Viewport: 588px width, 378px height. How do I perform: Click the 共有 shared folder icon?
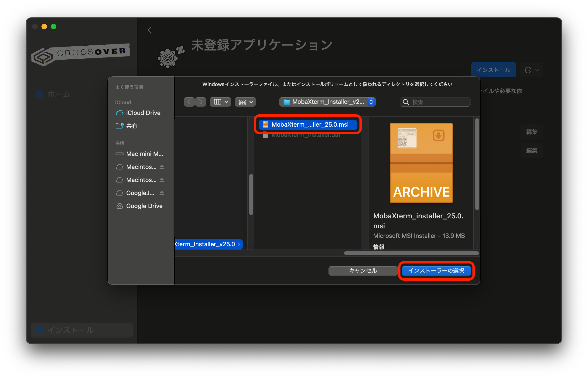[x=119, y=125]
